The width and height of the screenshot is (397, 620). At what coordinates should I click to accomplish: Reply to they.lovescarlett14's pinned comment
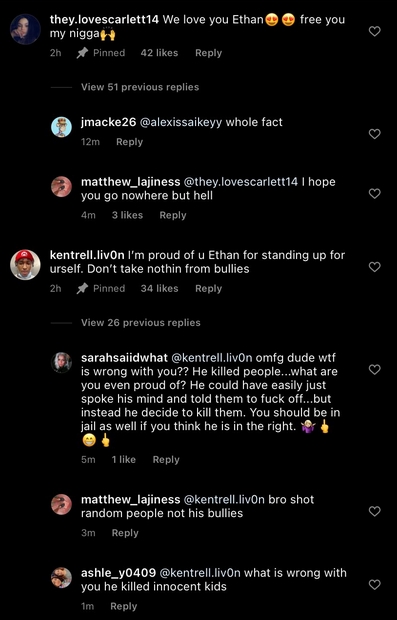pos(208,53)
